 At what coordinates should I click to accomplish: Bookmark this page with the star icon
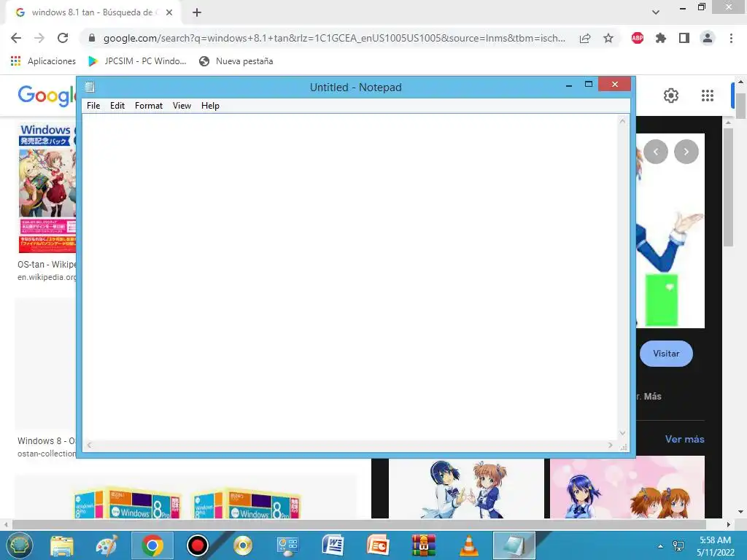pos(608,38)
